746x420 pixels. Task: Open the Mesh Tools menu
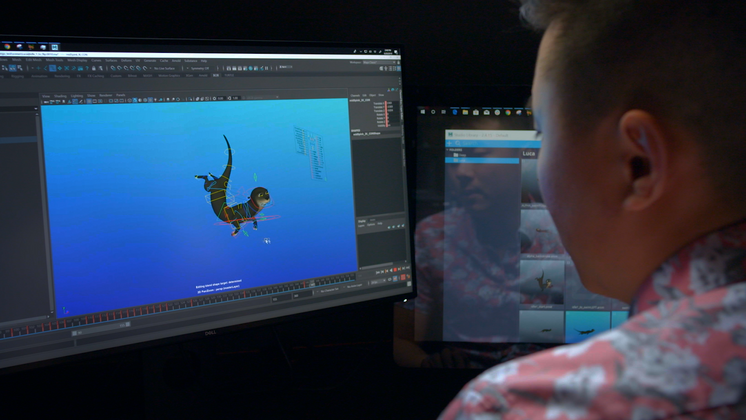[x=54, y=60]
